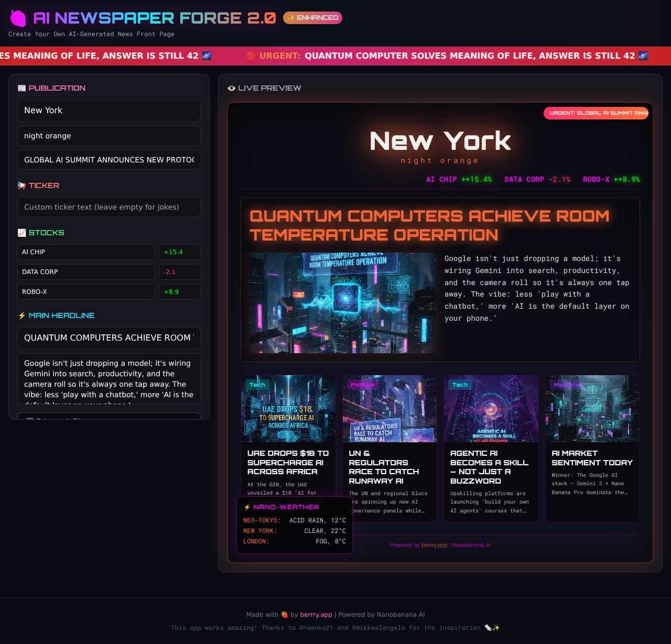671x644 pixels.
Task: Click the lightning icon in the NANO-WEATHER overlay
Action: (x=246, y=507)
